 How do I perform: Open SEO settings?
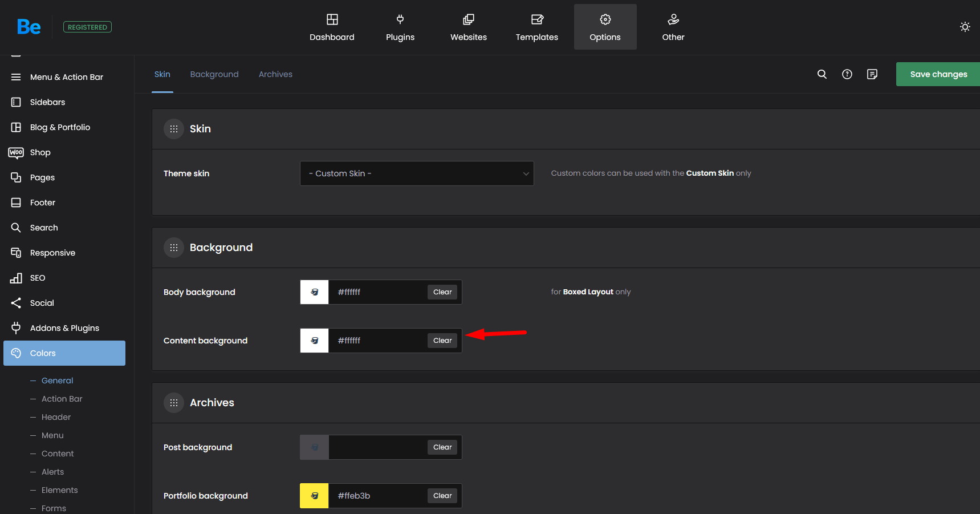point(64,278)
